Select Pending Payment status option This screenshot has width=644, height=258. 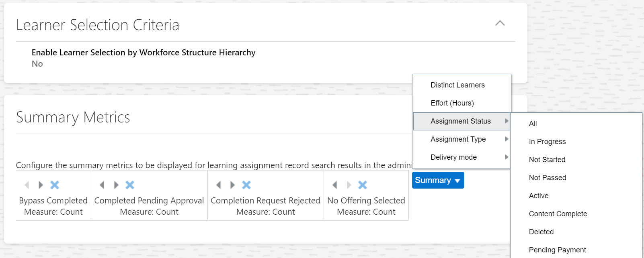pyautogui.click(x=557, y=250)
